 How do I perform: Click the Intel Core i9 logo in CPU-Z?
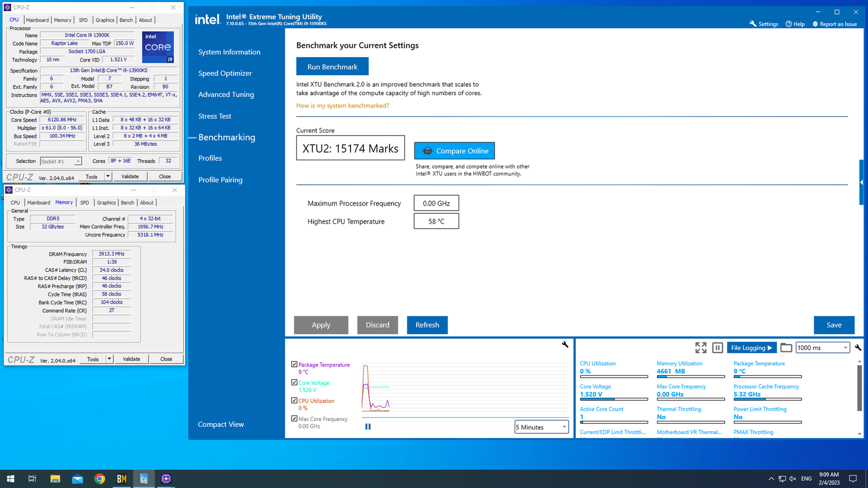(158, 47)
